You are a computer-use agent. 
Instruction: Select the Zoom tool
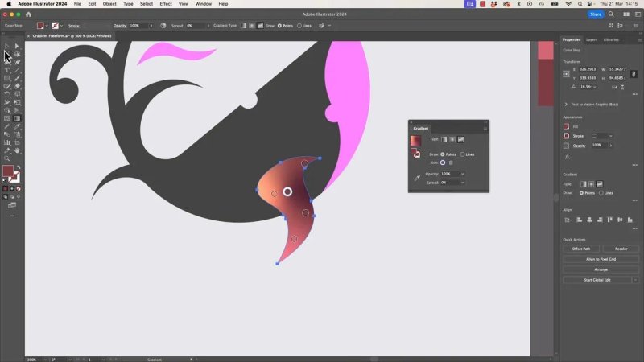click(x=7, y=158)
